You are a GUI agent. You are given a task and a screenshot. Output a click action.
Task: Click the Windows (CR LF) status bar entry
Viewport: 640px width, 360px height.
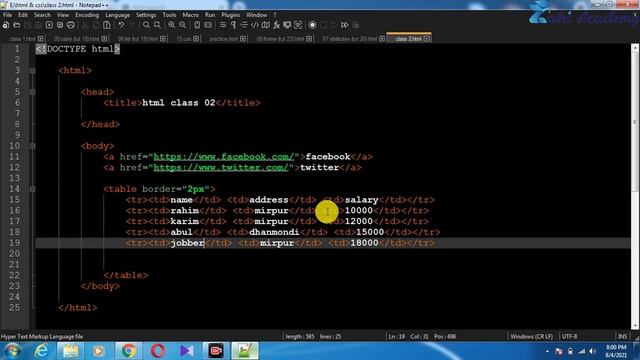pos(531,336)
